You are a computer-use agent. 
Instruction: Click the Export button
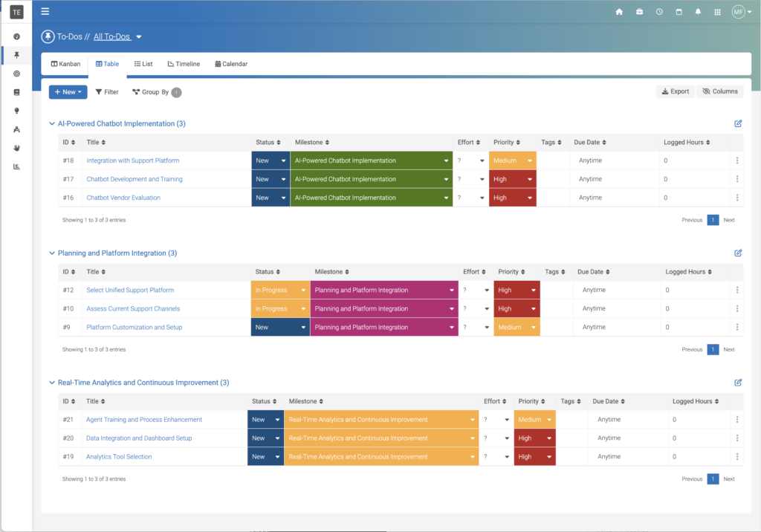(x=675, y=91)
